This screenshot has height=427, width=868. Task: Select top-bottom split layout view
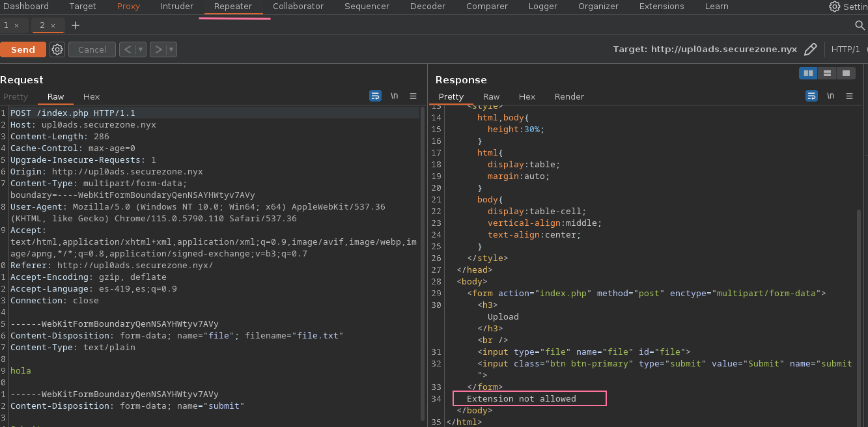[x=827, y=74]
